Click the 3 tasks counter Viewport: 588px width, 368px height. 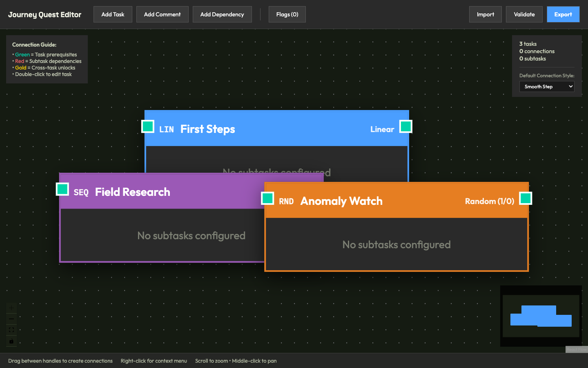[x=528, y=44]
